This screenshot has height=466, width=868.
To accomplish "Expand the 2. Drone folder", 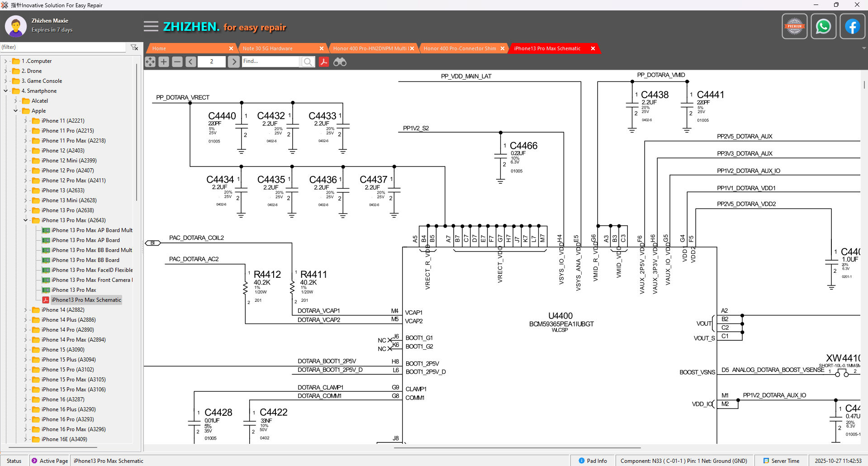I will 5,71.
